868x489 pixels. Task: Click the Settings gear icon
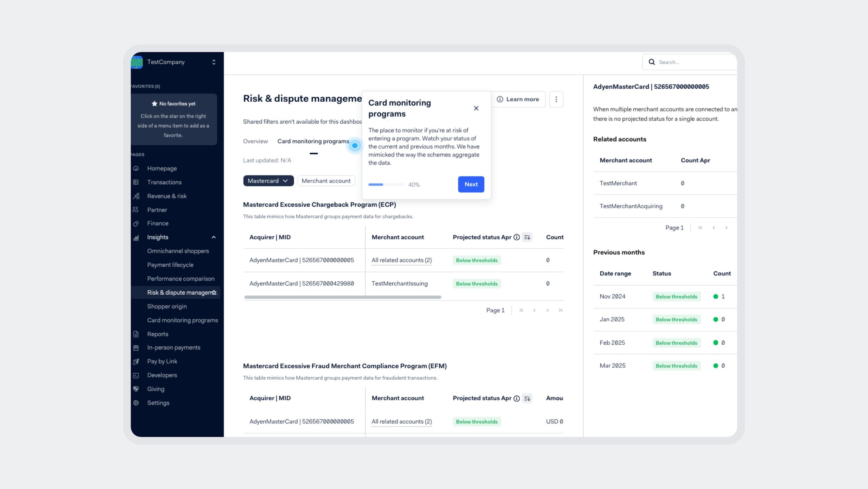(136, 403)
